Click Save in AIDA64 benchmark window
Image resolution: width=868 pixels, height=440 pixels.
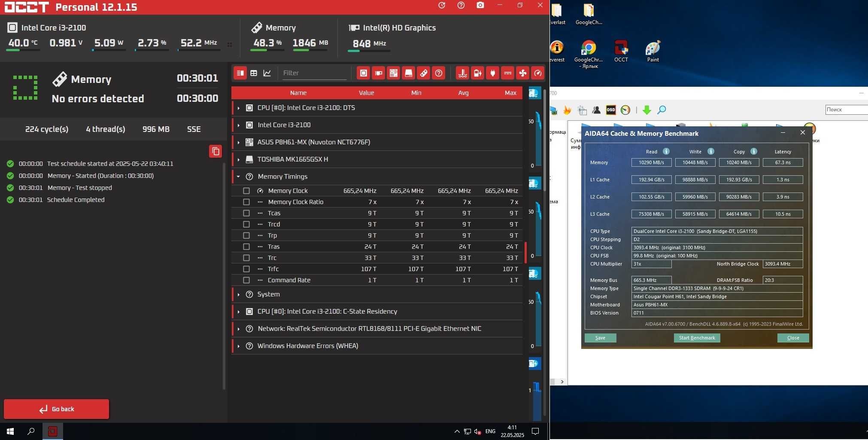click(600, 338)
